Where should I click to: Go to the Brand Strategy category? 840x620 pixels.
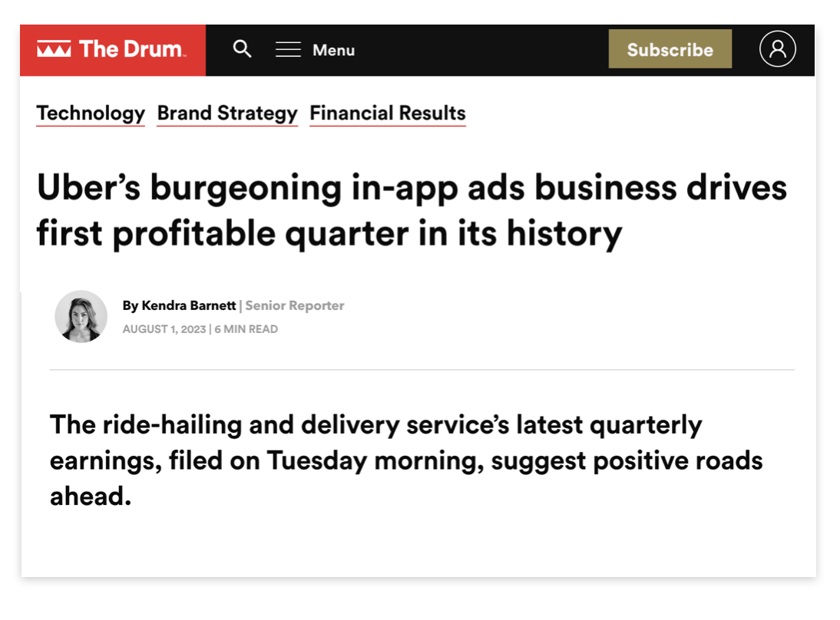point(227,114)
